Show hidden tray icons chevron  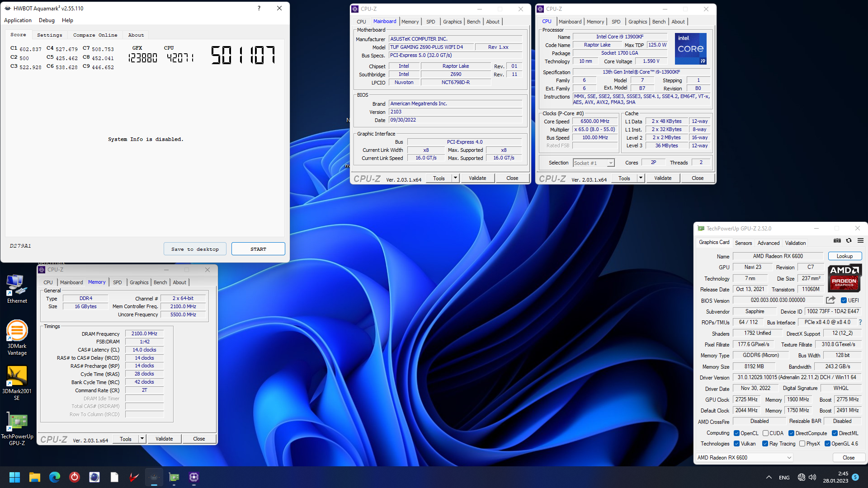[x=769, y=477]
